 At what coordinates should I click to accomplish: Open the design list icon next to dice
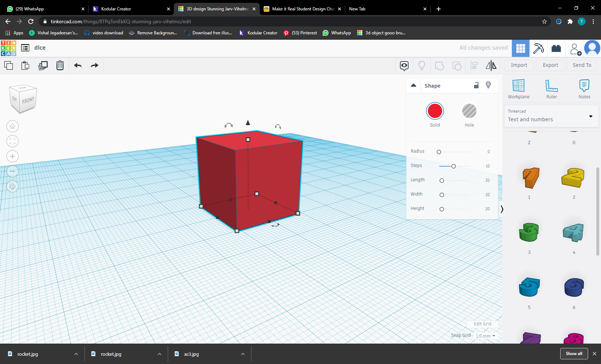[x=25, y=48]
